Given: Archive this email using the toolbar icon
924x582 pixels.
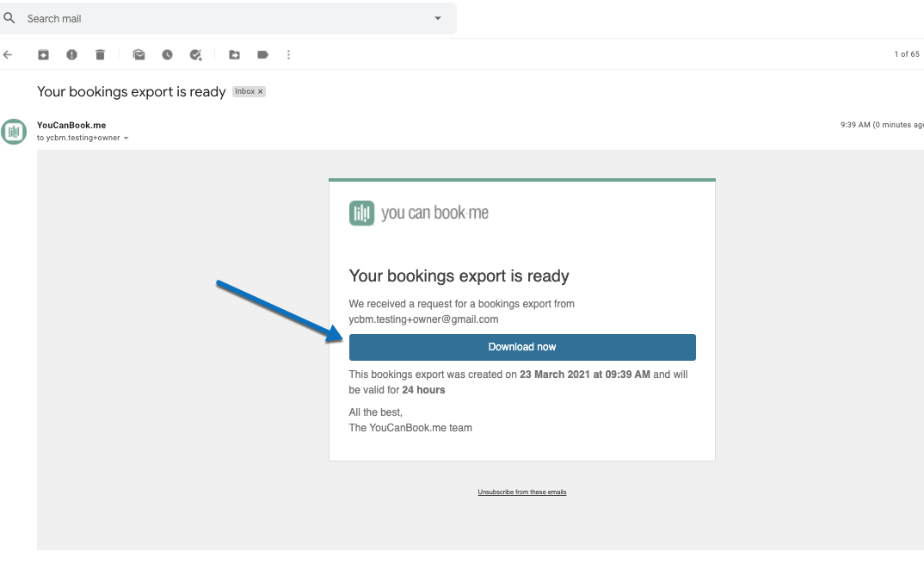Looking at the screenshot, I should (x=43, y=54).
